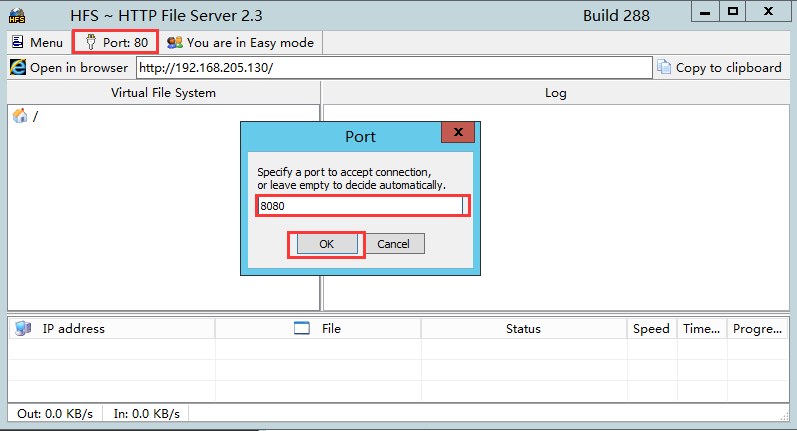Click the Copy to clipboard button
The height and width of the screenshot is (431, 797).
pyautogui.click(x=719, y=68)
